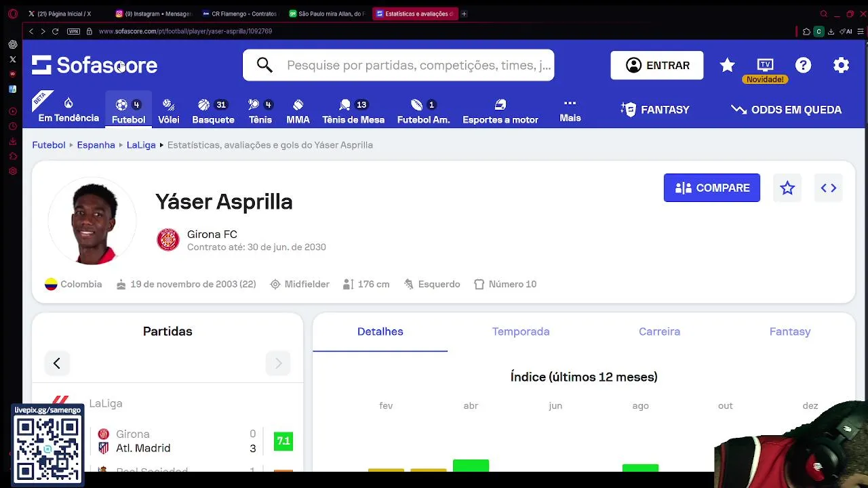The width and height of the screenshot is (868, 488).
Task: Select Vôlei sport tab
Action: [x=169, y=111]
